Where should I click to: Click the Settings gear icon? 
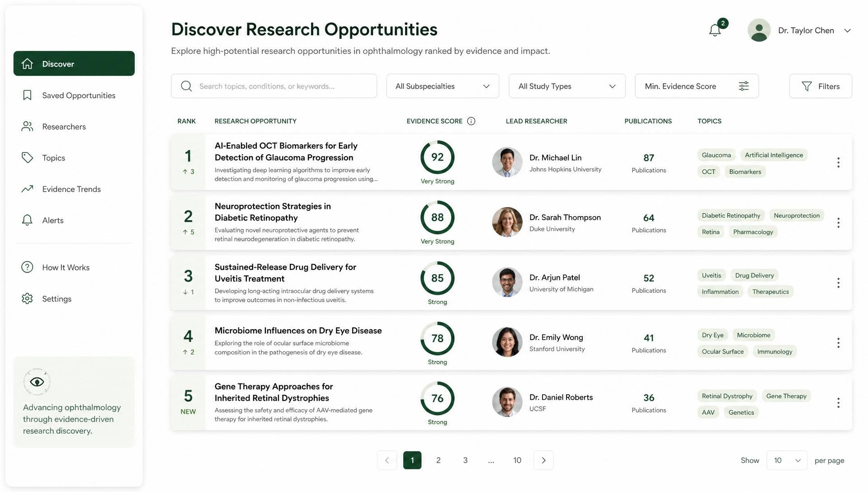tap(27, 298)
